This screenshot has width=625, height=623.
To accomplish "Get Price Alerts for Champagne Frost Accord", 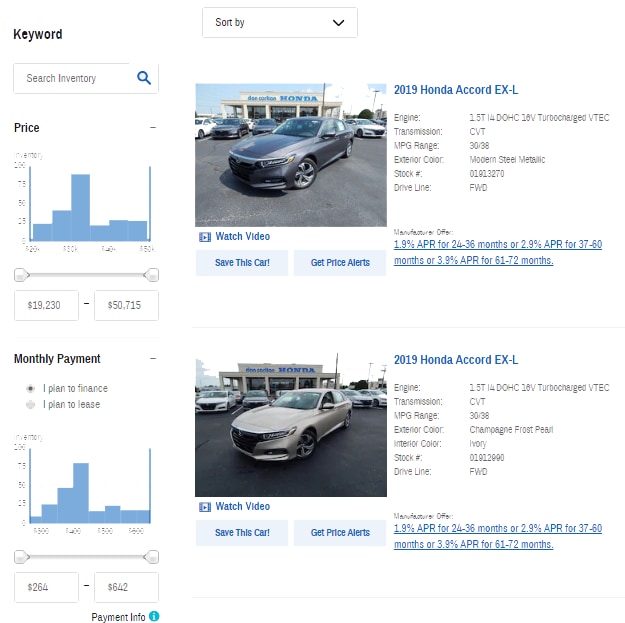I will pyautogui.click(x=340, y=533).
